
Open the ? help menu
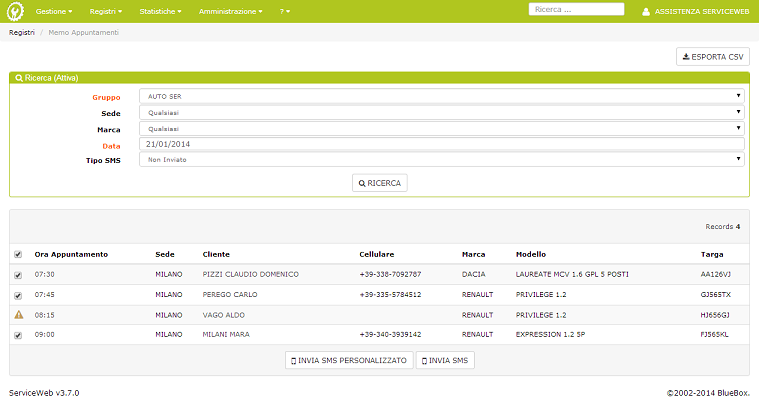click(285, 11)
